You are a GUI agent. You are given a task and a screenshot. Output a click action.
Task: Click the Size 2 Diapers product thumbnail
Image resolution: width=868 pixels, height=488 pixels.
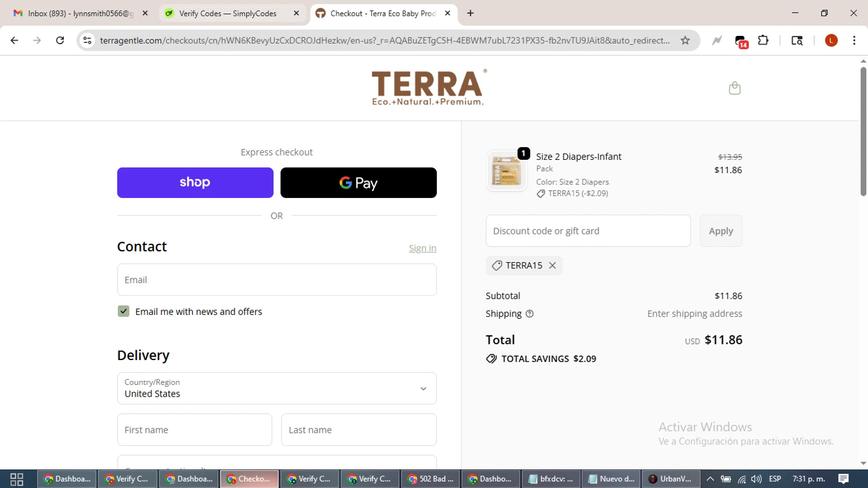[x=506, y=171]
